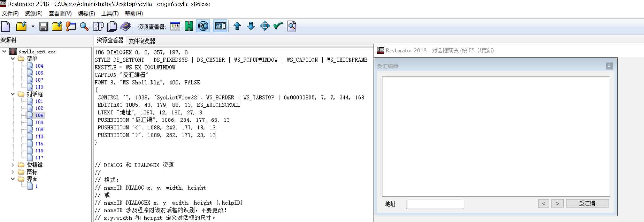Click the CAPTION "反汇编器" line in script

[x=121, y=75]
